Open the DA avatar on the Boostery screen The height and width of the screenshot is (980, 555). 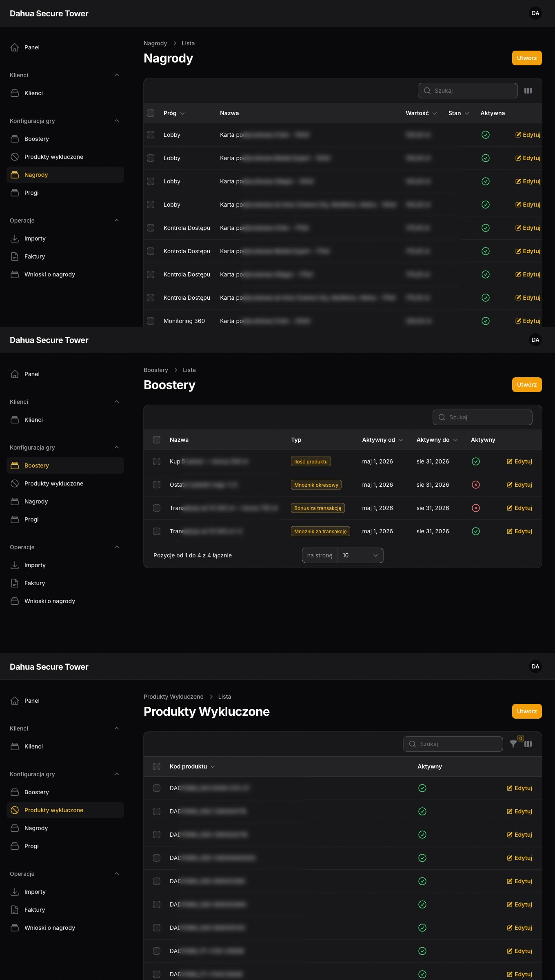535,340
